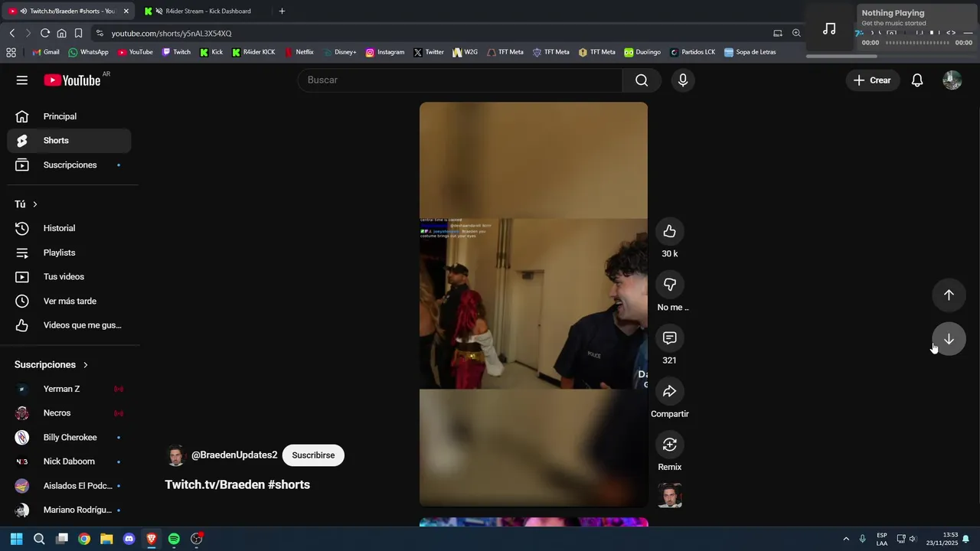This screenshot has height=551, width=980.
Task: Open Google Chrome from the taskbar
Action: 84,539
